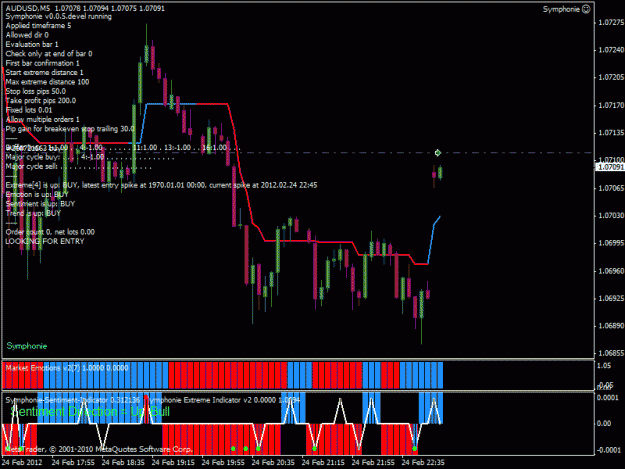The height and width of the screenshot is (469, 625).
Task: Click the current price label 1.07091
Action: click(609, 167)
